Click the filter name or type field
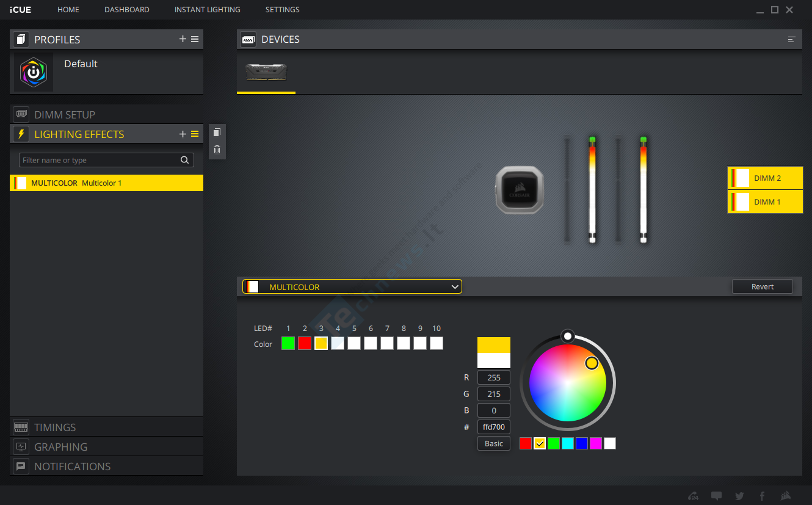Viewport: 812px width, 505px height. pos(106,160)
